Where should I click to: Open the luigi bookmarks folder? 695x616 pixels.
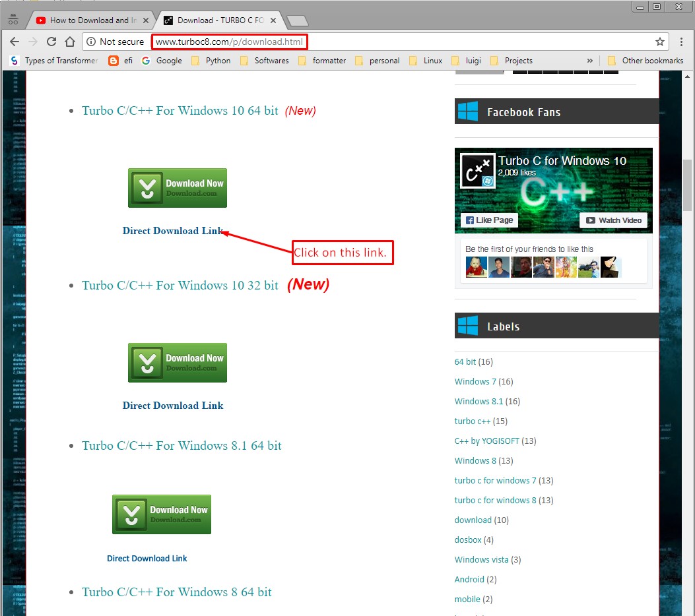(x=466, y=61)
